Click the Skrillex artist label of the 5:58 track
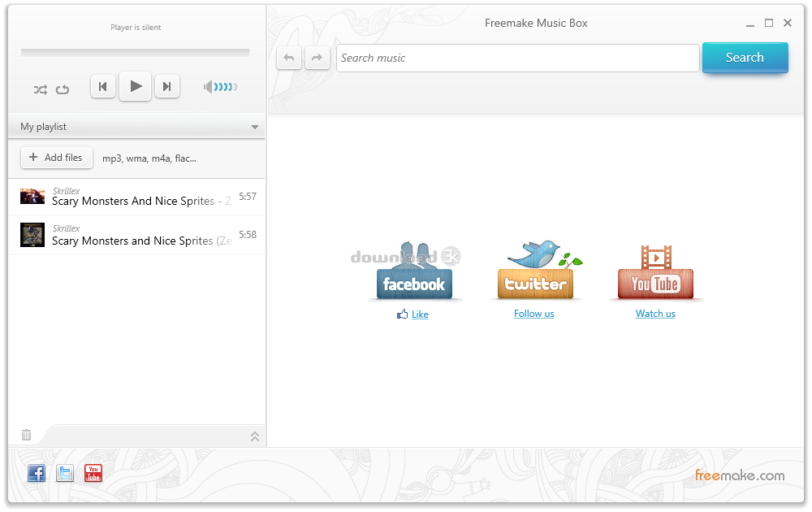 [66, 228]
